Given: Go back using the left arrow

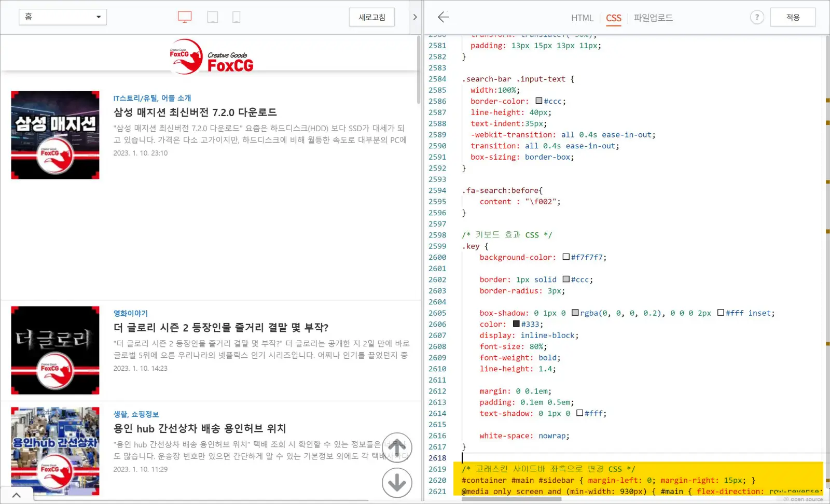Looking at the screenshot, I should (x=443, y=17).
